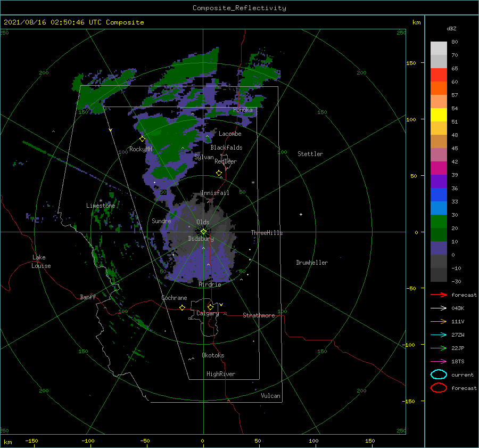Click the RockyMH label
This screenshot has width=479, height=448.
[141, 149]
